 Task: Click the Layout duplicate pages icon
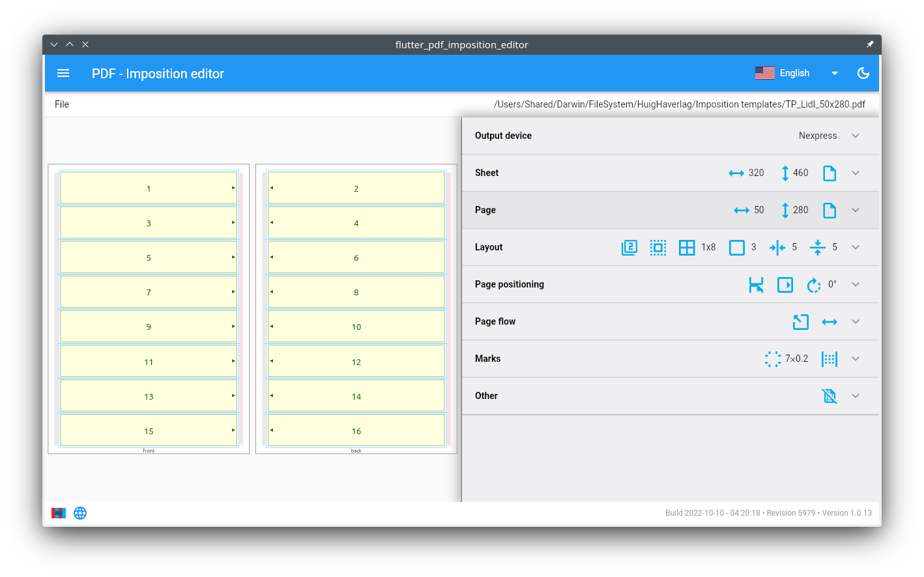629,248
